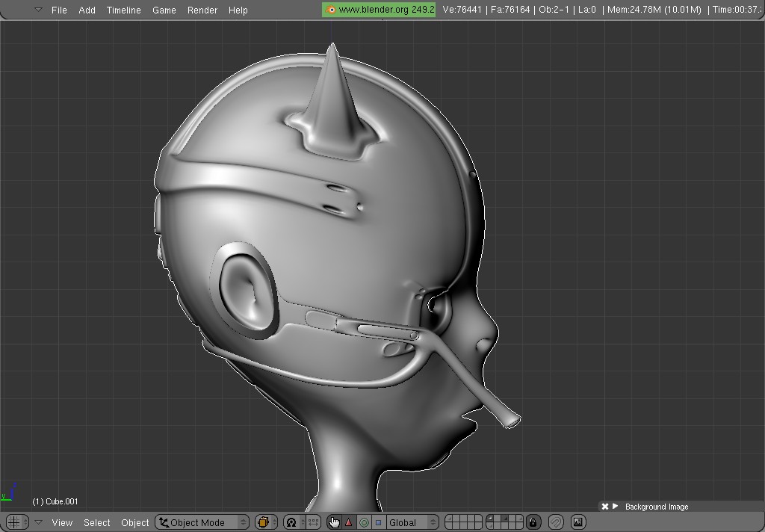The height and width of the screenshot is (532, 765).
Task: Open the Help menu
Action: coord(238,10)
